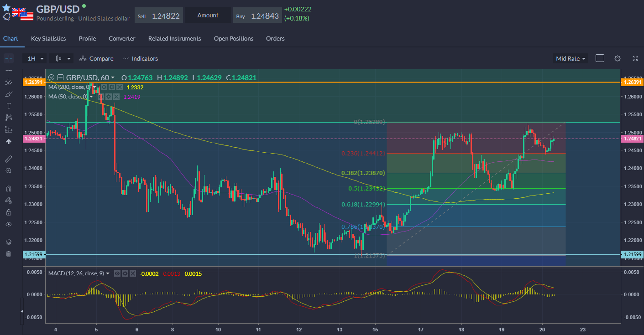Set a price alert with bell icon
The image size is (644, 335).
click(x=7, y=17)
